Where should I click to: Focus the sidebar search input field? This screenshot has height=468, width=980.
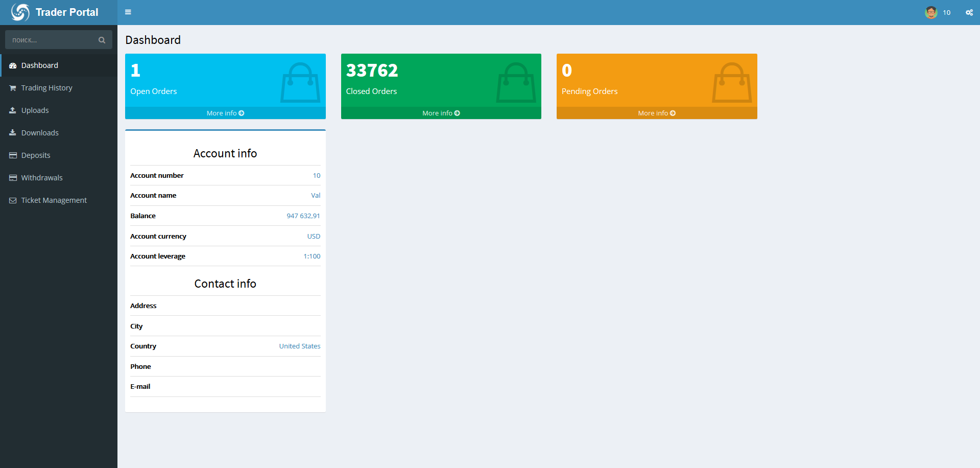(x=51, y=40)
